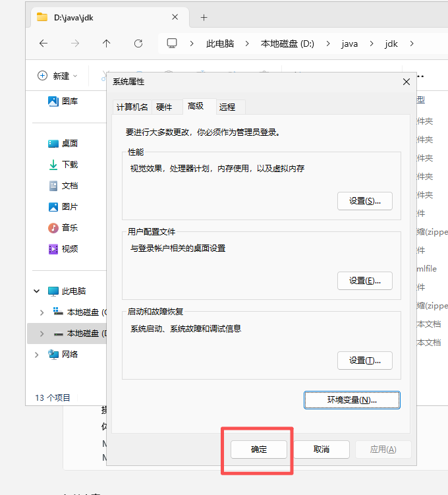This screenshot has height=495, width=448.
Task: Click 取消 to cancel the dialog
Action: [x=322, y=450]
